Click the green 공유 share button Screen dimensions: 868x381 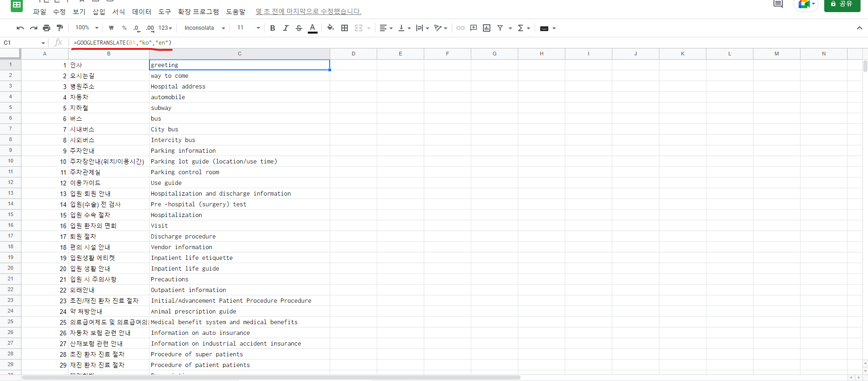842,4
